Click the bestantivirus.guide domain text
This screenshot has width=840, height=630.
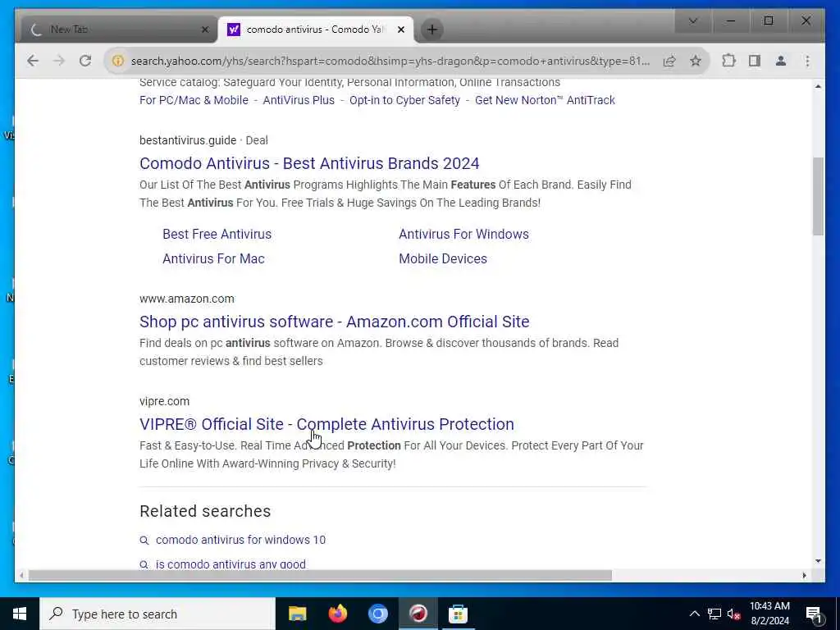(188, 140)
